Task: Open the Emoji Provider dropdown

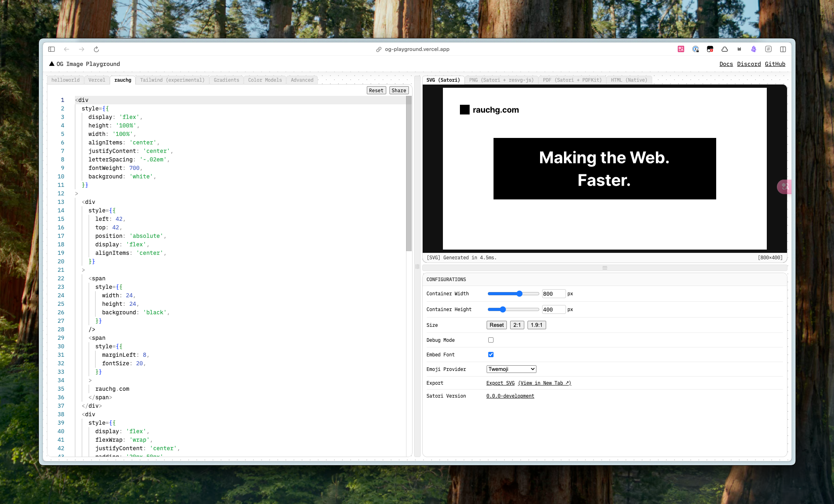Action: coord(511,369)
